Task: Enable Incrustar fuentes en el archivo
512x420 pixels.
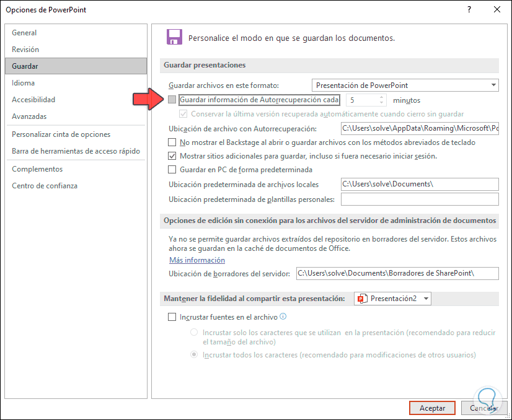Action: coord(172,317)
